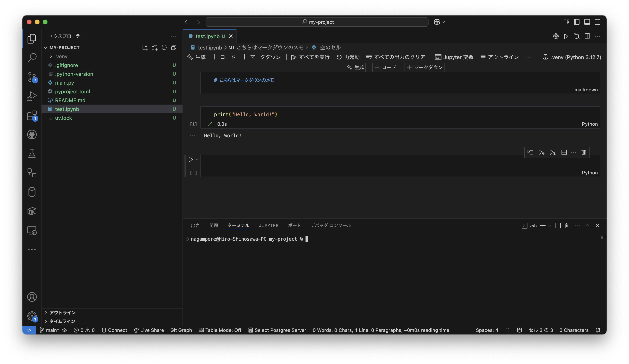Switch to the デバッグ コンソール tab
629x364 pixels.
(331, 226)
